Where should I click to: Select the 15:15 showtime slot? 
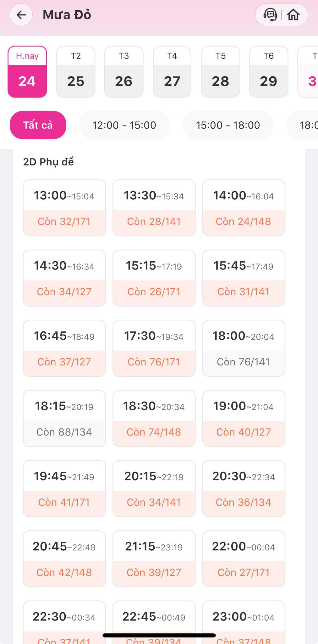click(x=154, y=278)
